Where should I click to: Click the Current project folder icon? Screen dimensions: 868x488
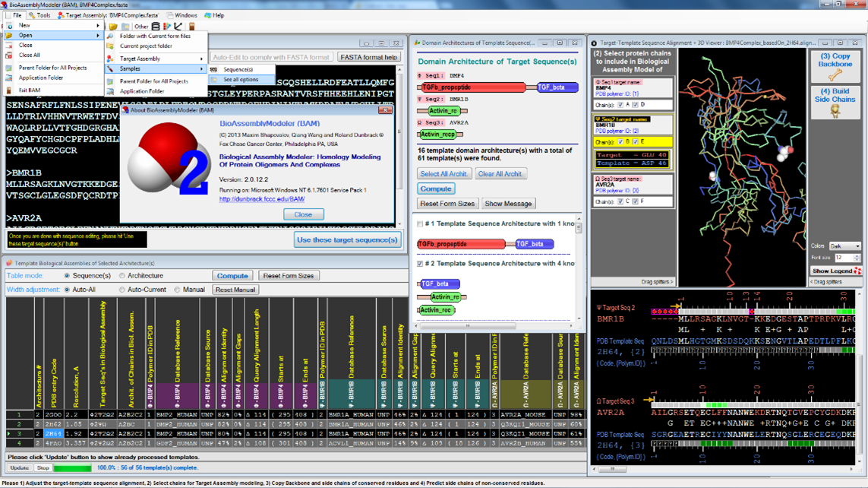(x=110, y=46)
